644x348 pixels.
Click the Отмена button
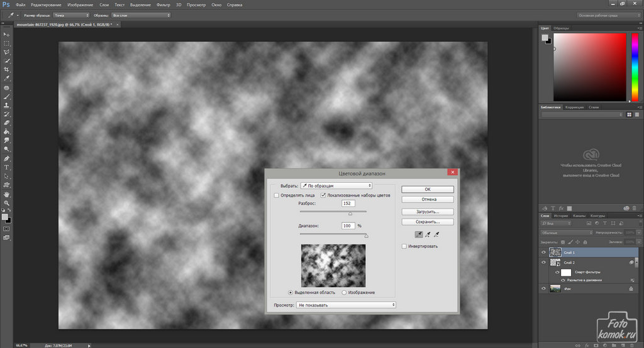tap(428, 200)
